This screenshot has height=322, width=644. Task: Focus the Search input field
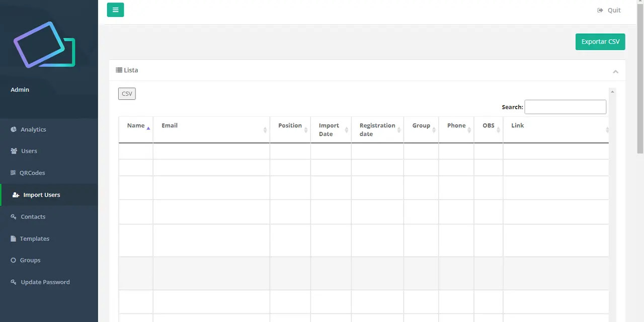click(x=565, y=107)
